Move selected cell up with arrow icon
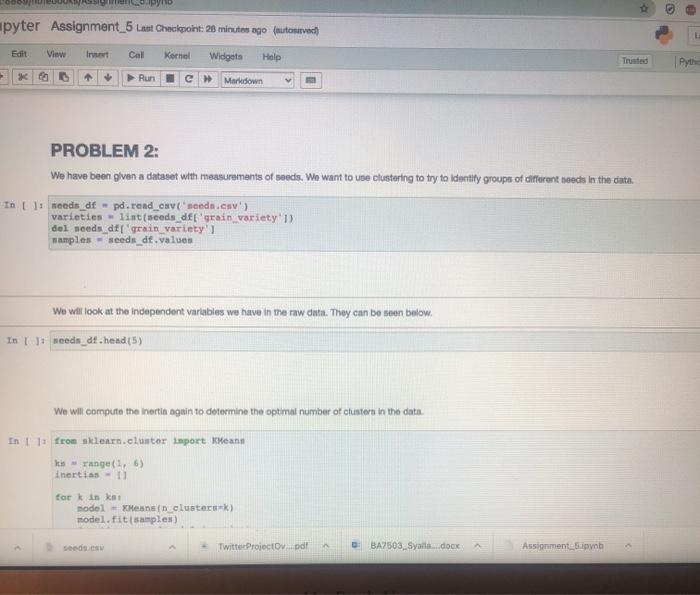The height and width of the screenshot is (595, 700). point(88,78)
